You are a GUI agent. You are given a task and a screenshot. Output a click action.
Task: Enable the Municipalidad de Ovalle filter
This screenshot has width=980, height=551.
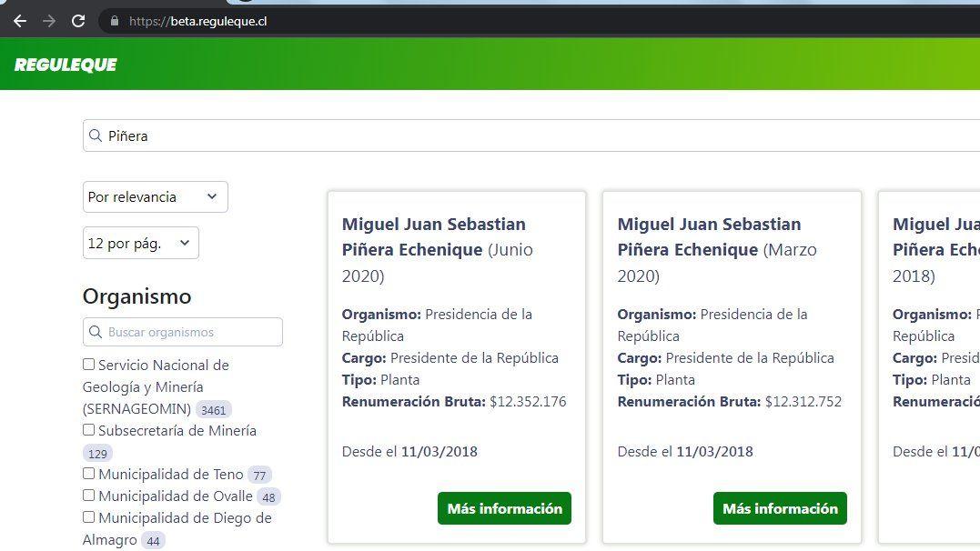coord(89,496)
